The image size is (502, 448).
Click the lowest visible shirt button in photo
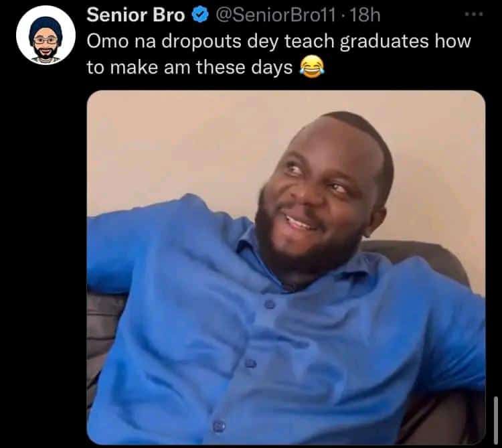tap(218, 425)
